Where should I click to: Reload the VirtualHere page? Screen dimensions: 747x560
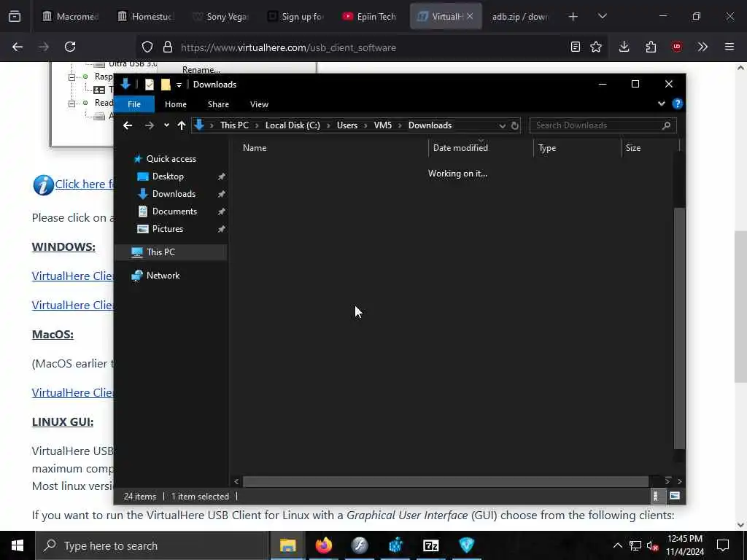tap(70, 47)
